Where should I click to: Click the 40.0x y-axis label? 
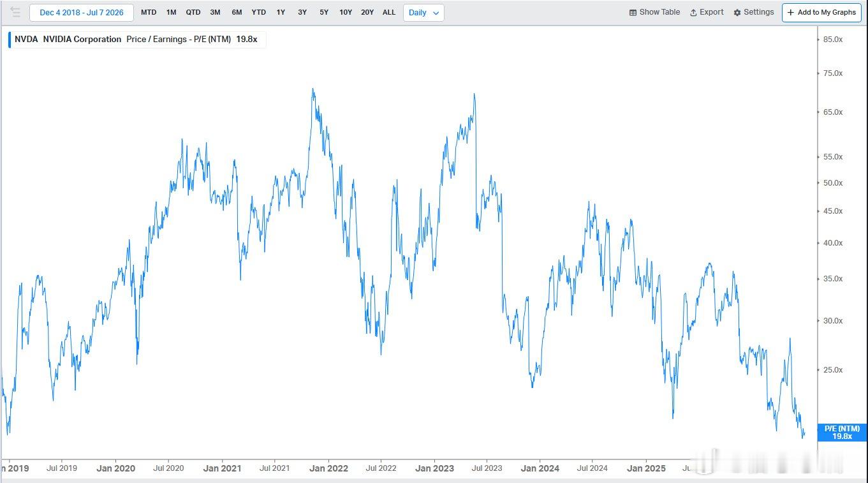833,243
